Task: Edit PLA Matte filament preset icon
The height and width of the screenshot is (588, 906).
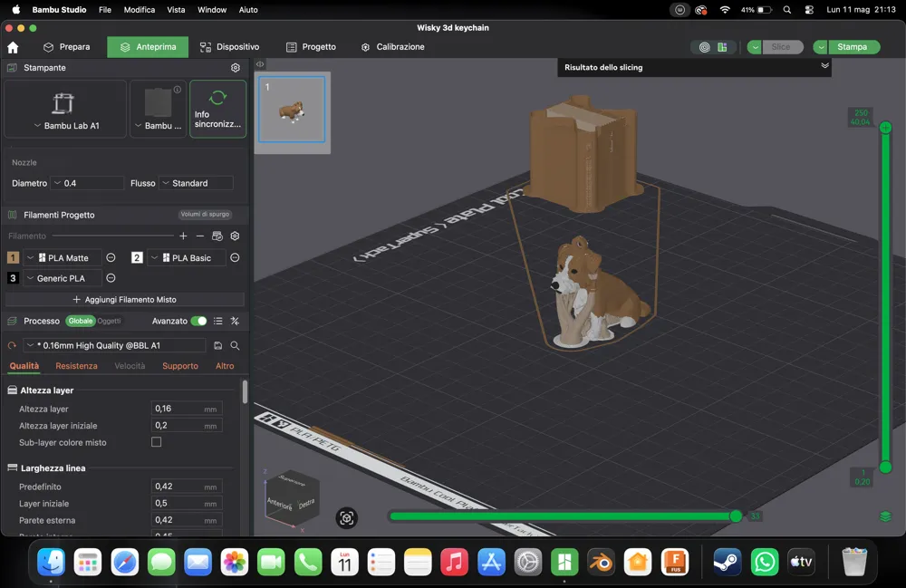Action: tap(111, 257)
